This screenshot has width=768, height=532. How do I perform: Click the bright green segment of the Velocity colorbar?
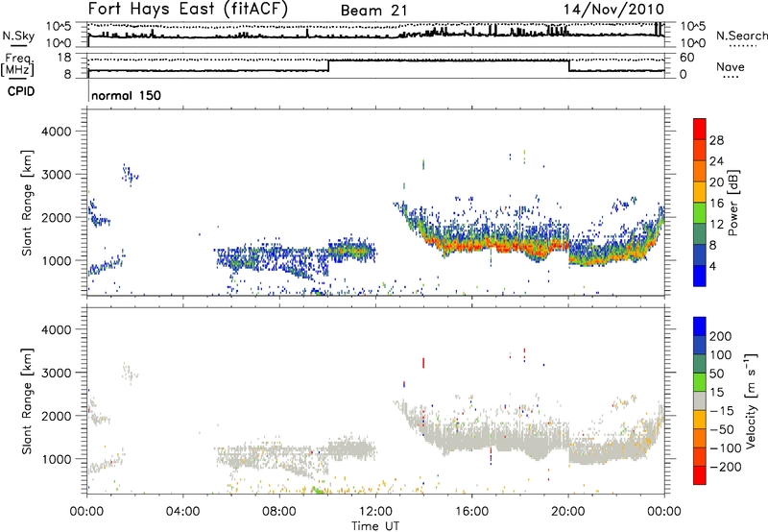pyautogui.click(x=700, y=382)
